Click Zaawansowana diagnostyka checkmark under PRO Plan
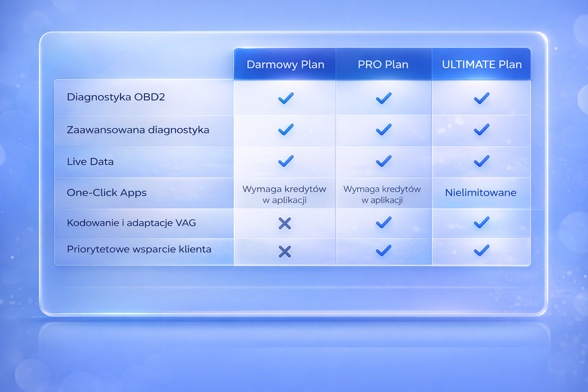 (x=383, y=129)
